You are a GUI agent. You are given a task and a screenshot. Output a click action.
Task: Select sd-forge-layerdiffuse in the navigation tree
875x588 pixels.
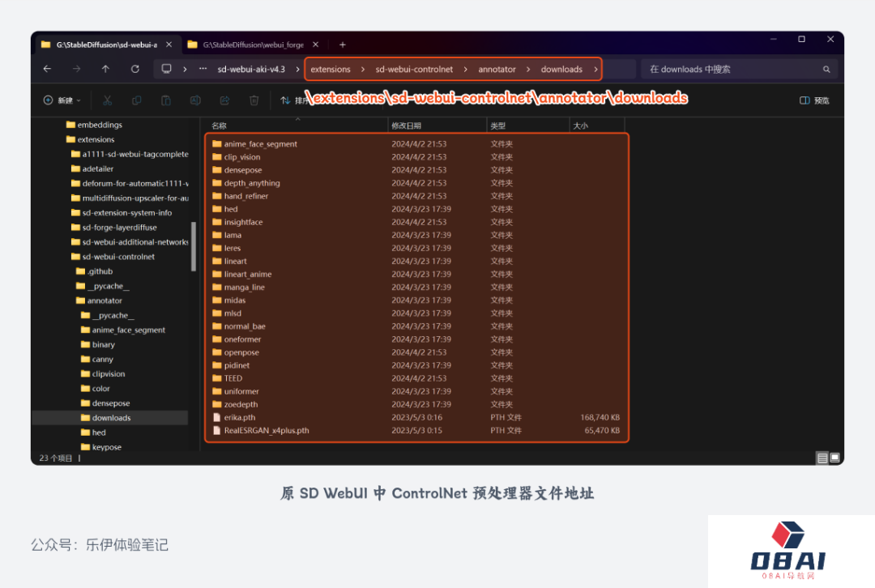coord(114,227)
